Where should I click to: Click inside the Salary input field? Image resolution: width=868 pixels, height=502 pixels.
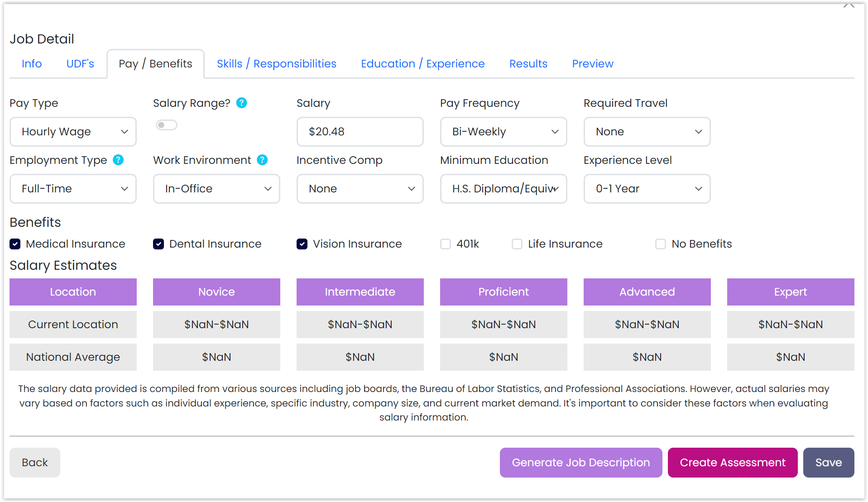pos(360,132)
